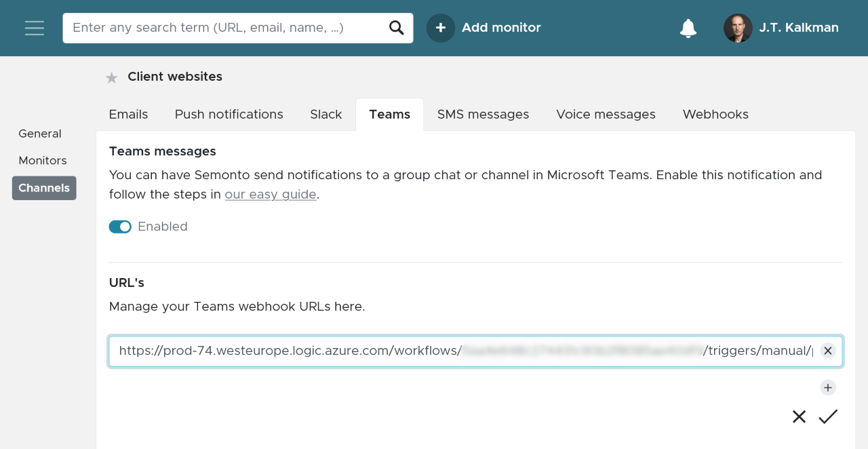Cancel URL changes with the X icon
Image resolution: width=868 pixels, height=449 pixels.
pyautogui.click(x=799, y=416)
